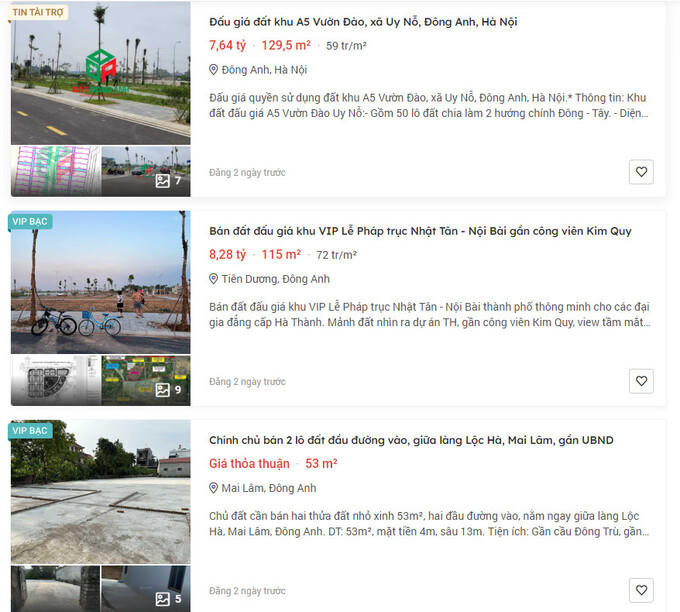View main road photo of A5 Vườn Đào
The width and height of the screenshot is (680, 612).
pyautogui.click(x=101, y=73)
